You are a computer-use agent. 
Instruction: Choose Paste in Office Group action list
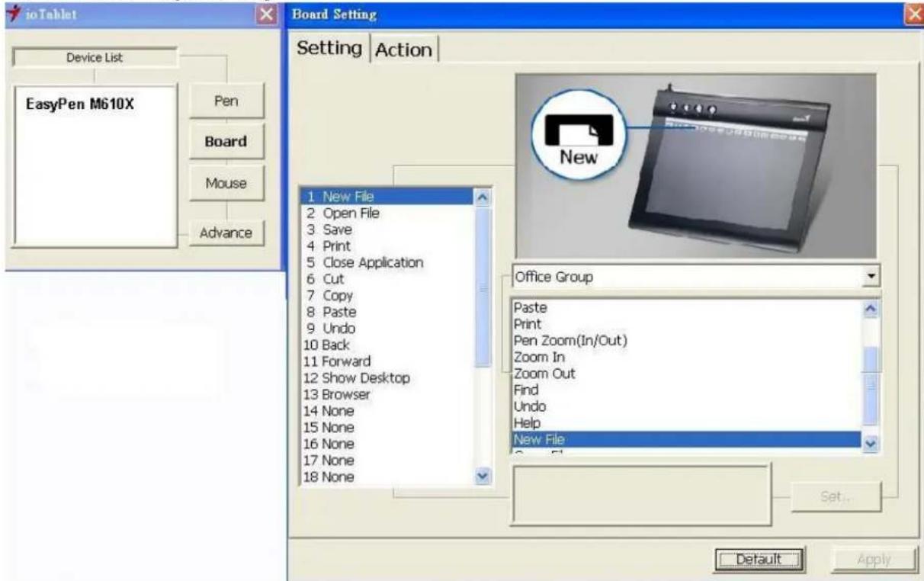(688, 307)
